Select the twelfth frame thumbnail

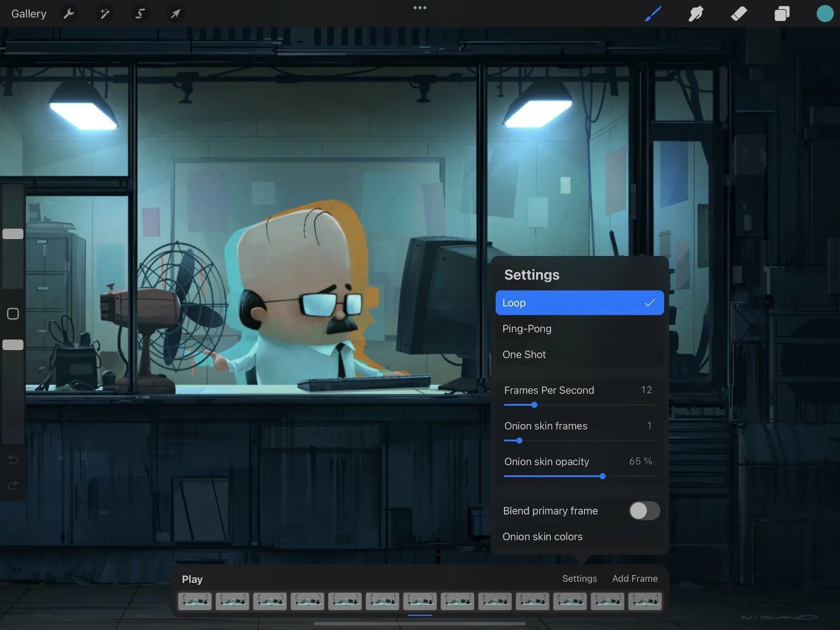click(607, 601)
